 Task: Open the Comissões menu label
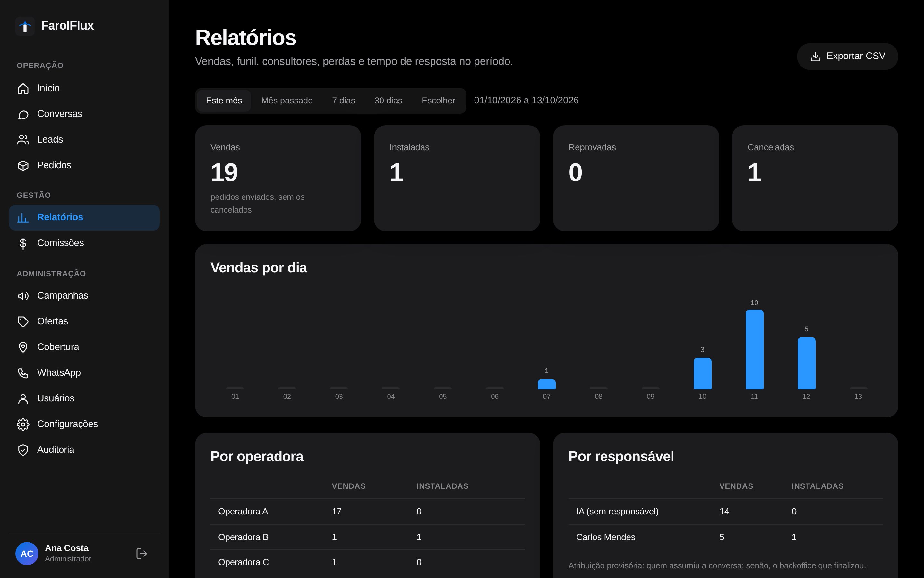pyautogui.click(x=60, y=243)
